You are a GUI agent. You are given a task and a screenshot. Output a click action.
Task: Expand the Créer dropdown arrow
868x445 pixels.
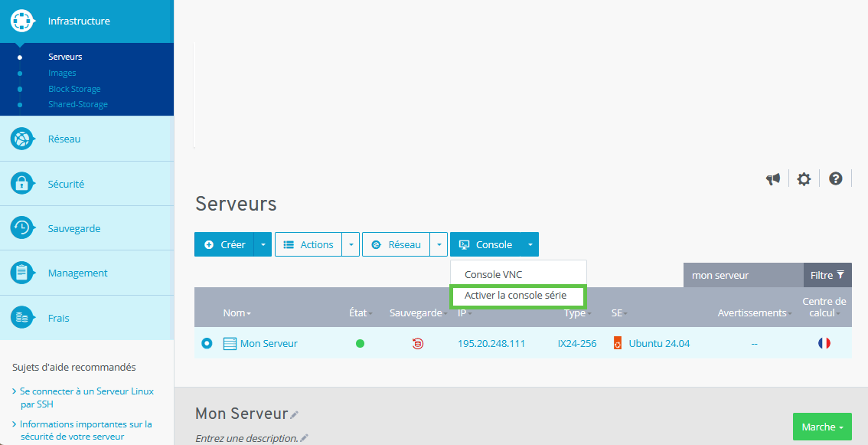click(263, 245)
